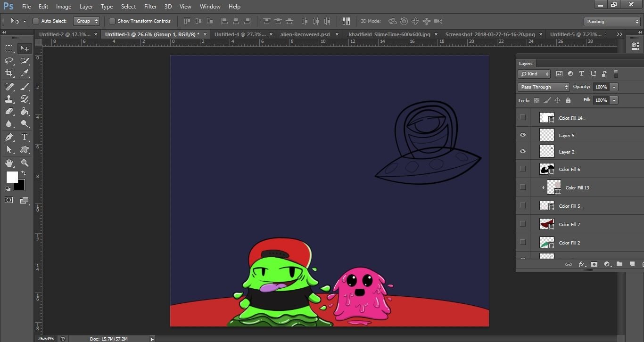Select the Quick Selection tool
644x342 pixels.
coord(25,61)
